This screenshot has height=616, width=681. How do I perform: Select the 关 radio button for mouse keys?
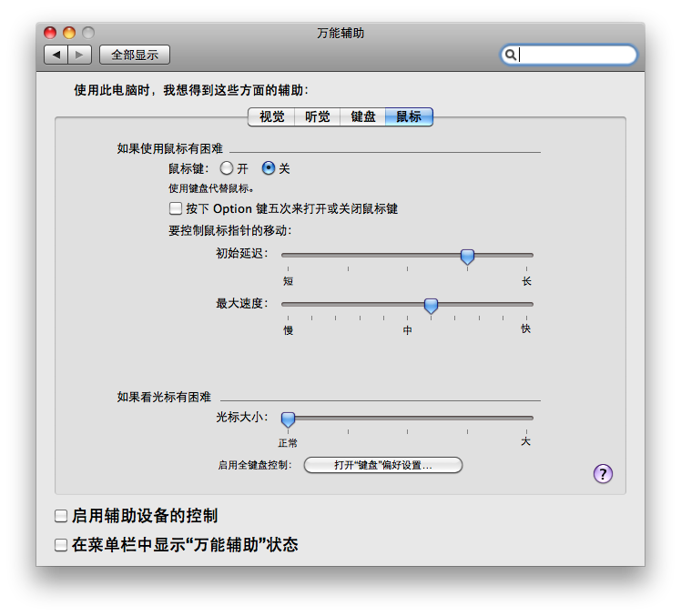269,168
